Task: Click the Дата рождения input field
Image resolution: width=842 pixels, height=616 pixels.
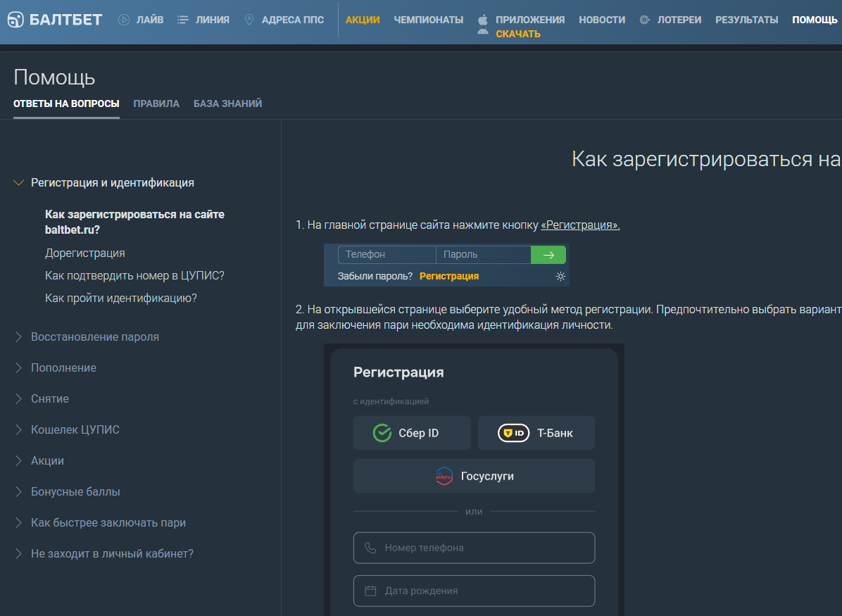Action: click(x=475, y=591)
